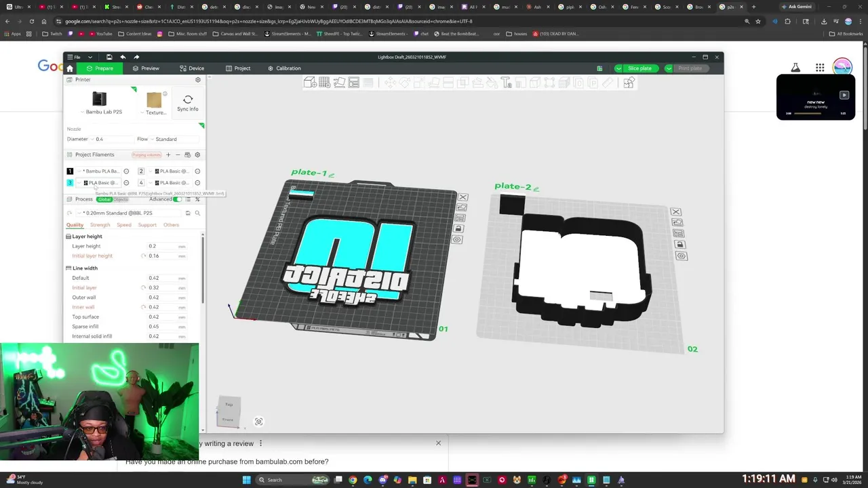Switch to the Device tab

click(x=192, y=68)
